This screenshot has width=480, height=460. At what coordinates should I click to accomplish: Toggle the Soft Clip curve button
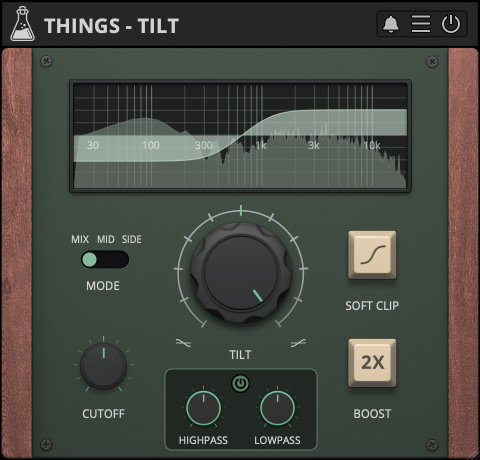point(372,255)
